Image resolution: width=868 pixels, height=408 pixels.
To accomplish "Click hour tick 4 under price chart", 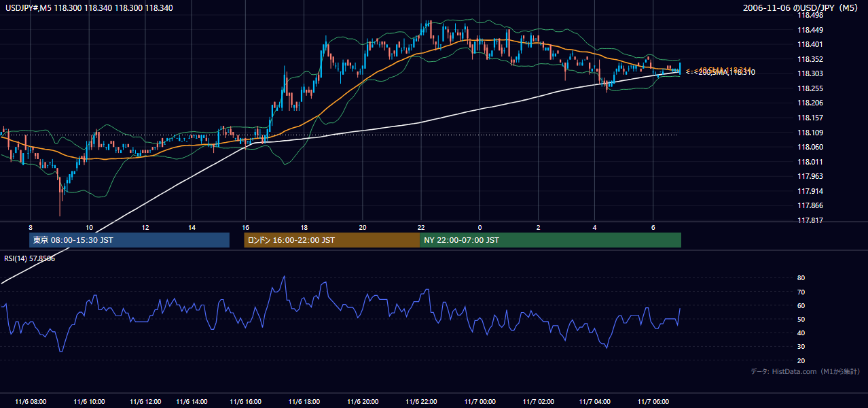I will click(x=594, y=227).
